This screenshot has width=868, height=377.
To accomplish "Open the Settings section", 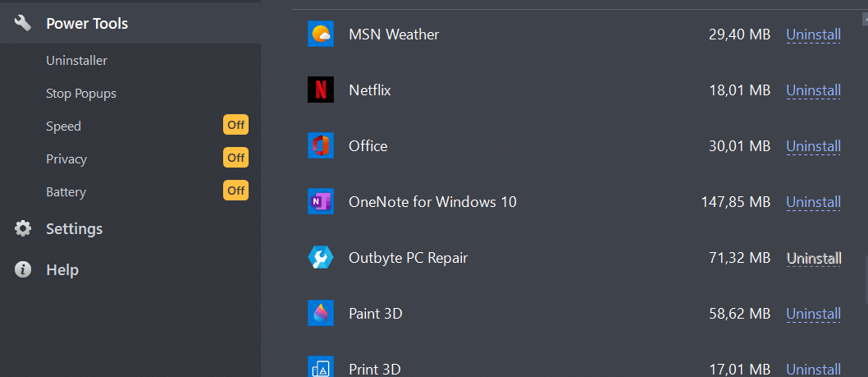I will click(74, 228).
